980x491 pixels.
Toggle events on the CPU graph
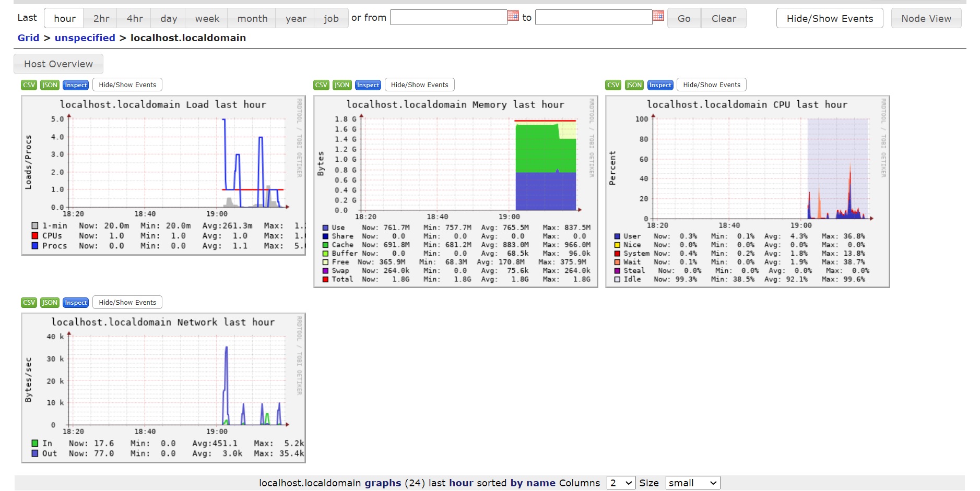coord(712,85)
